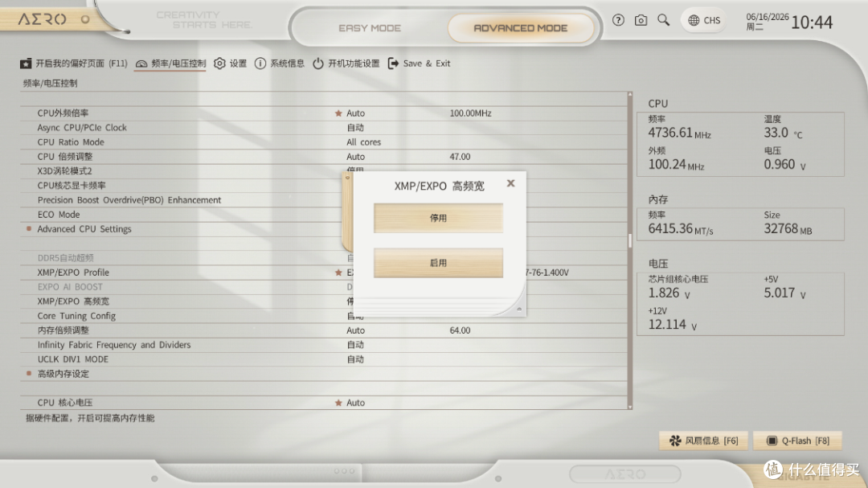Select the CPU 核心电压 row
This screenshot has width=868, height=488.
(x=324, y=403)
